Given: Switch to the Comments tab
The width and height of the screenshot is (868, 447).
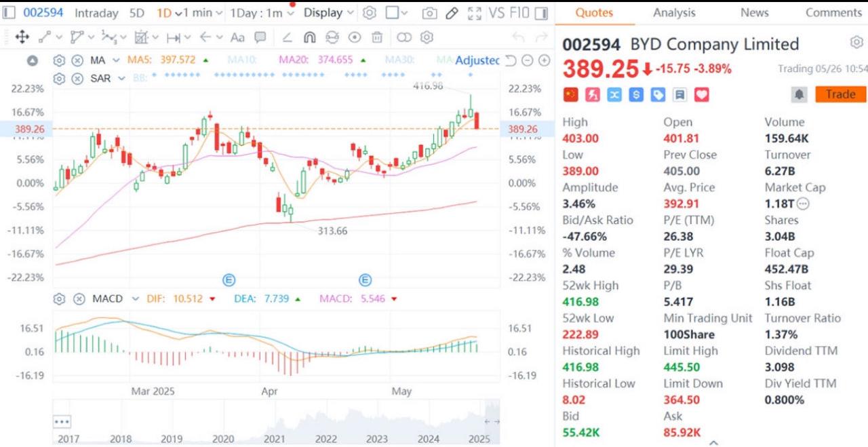Looking at the screenshot, I should [x=833, y=13].
